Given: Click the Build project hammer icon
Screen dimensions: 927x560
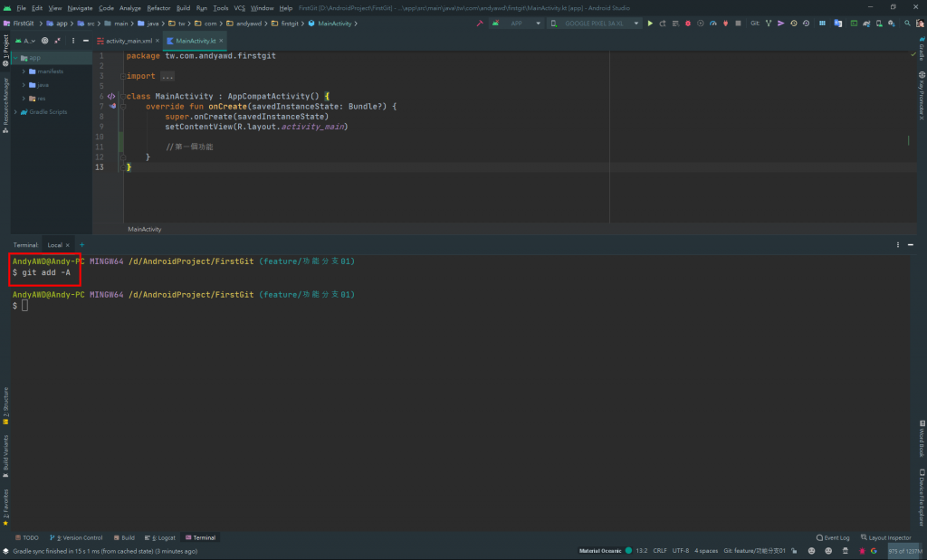Looking at the screenshot, I should click(x=478, y=24).
